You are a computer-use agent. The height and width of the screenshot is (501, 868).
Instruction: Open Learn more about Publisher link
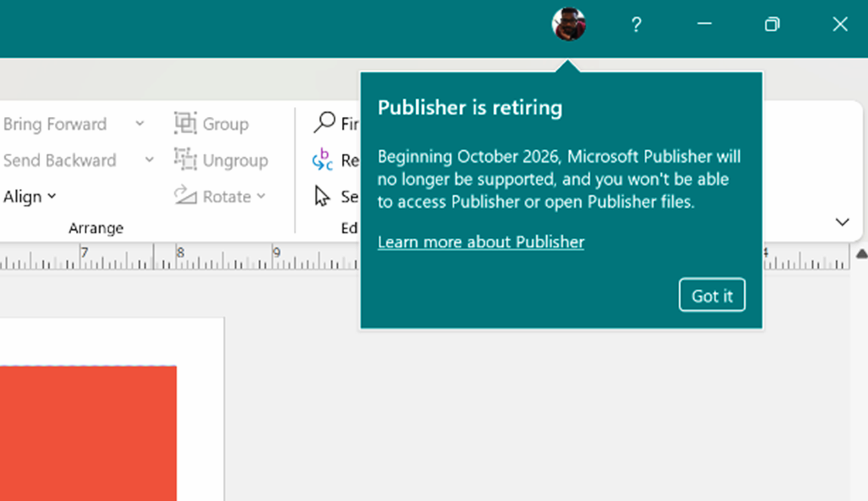(x=481, y=242)
